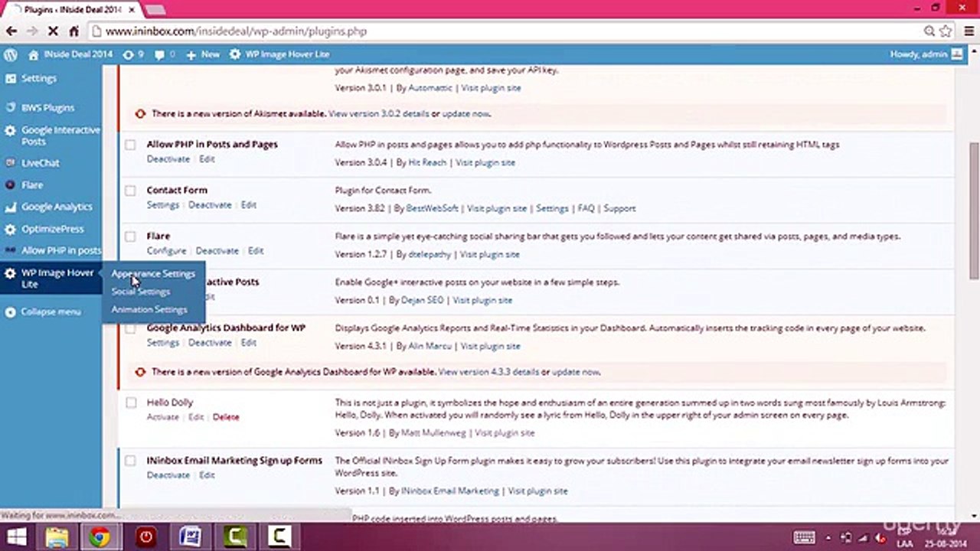
Task: Tick the checkbox for Contact Form plugin
Action: tap(130, 191)
